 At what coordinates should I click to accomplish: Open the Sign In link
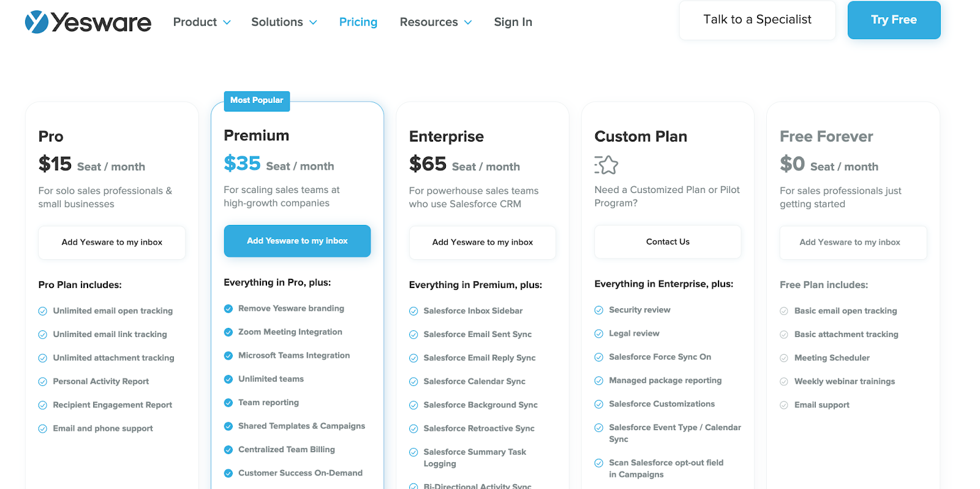coord(513,22)
